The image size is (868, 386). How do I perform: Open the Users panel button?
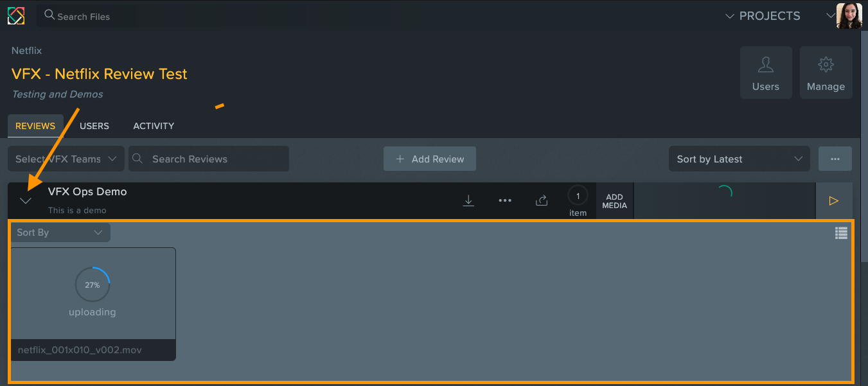766,73
